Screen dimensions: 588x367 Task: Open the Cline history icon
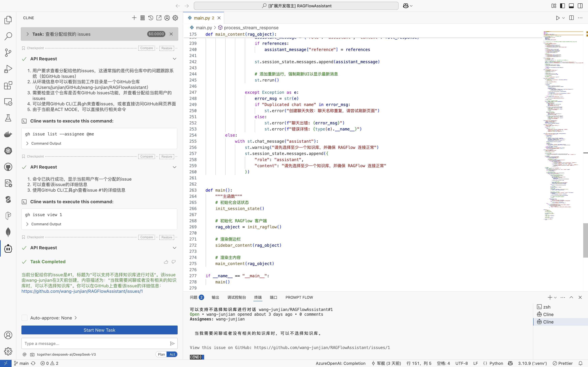[151, 18]
